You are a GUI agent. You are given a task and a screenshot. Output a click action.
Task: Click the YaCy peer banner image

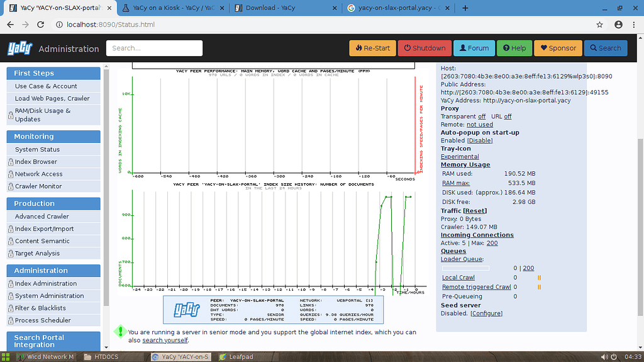pos(273,310)
